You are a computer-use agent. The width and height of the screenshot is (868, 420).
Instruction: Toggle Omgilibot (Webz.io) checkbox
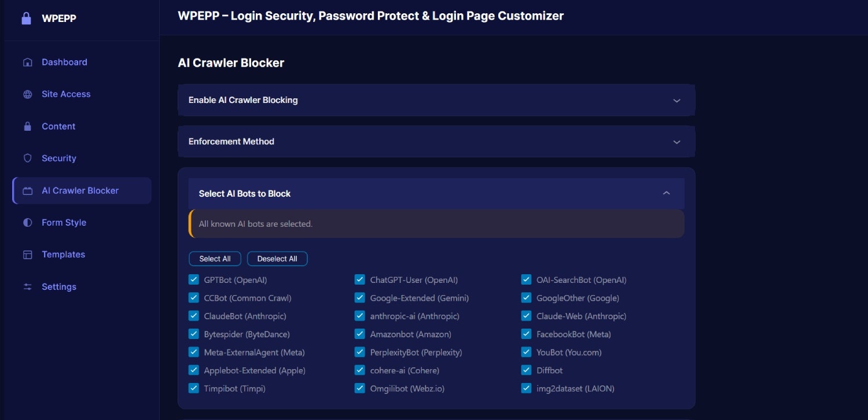tap(360, 388)
